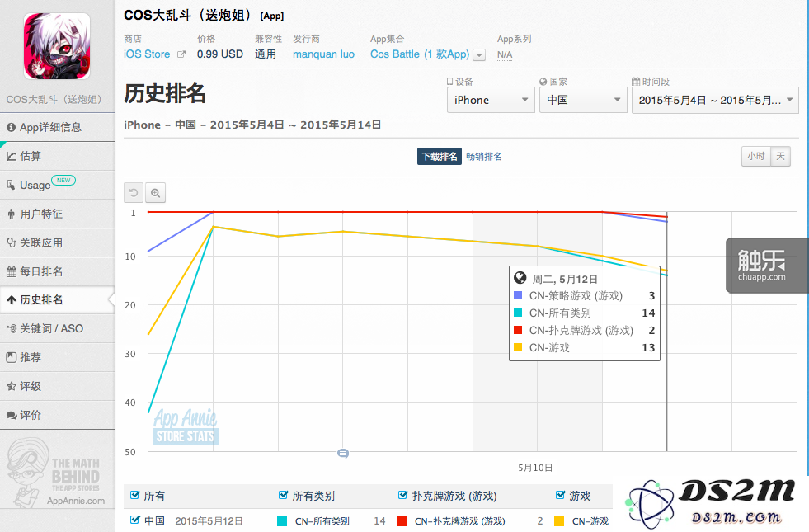Image resolution: width=809 pixels, height=532 pixels.
Task: Click the comment marker on the chart's bottom axis
Action: (343, 454)
